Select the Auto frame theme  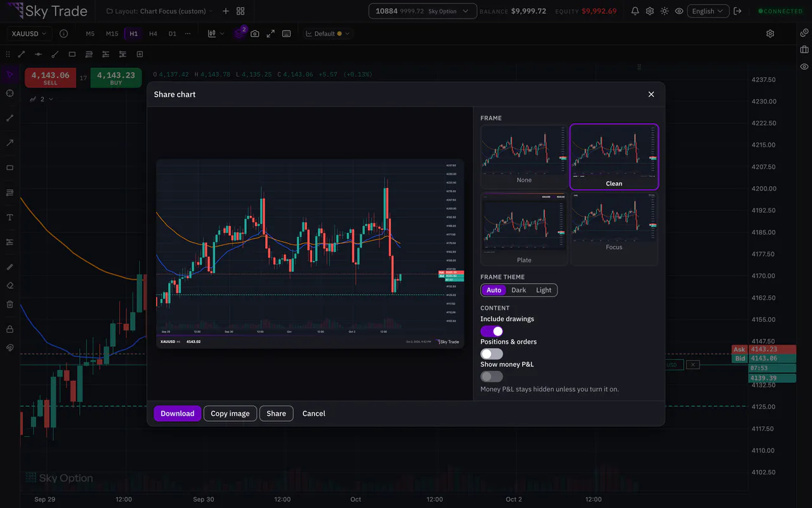pyautogui.click(x=494, y=290)
